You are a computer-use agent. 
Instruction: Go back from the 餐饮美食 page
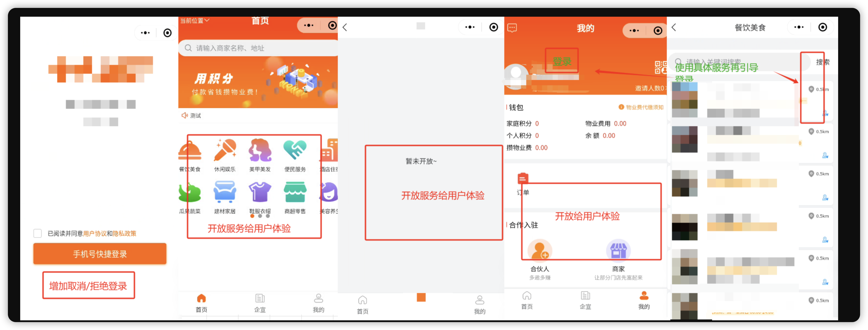click(674, 27)
